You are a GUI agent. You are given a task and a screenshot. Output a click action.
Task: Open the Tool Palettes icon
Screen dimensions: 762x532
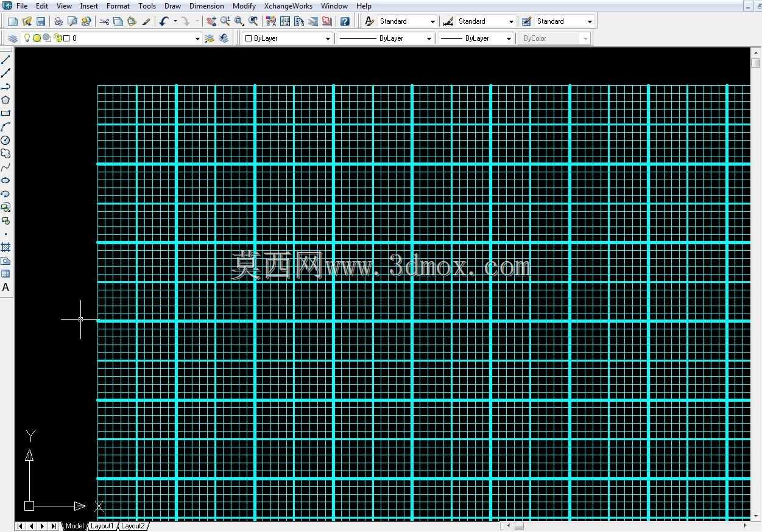(x=299, y=21)
